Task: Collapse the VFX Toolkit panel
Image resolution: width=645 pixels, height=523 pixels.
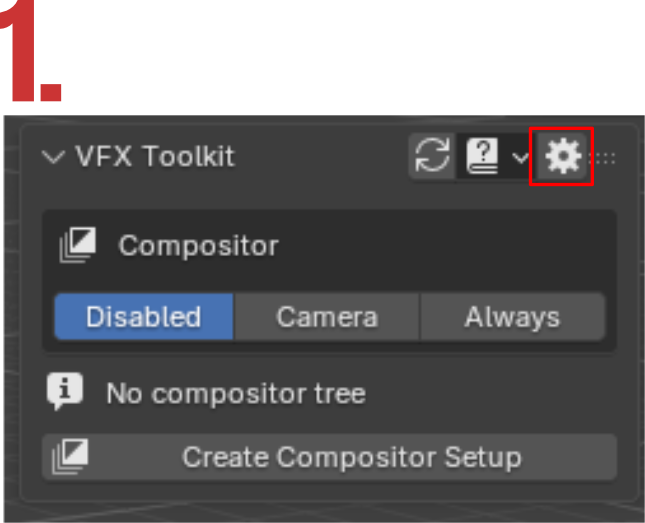Action: [53, 157]
